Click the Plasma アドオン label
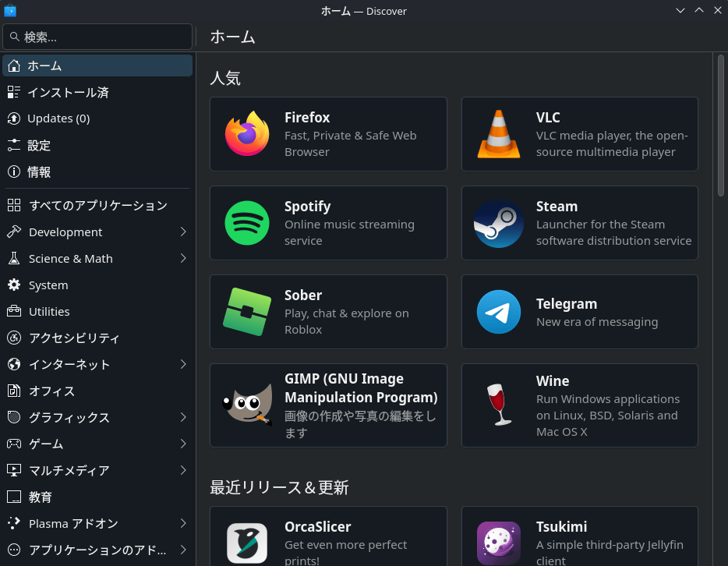This screenshot has width=728, height=566. (x=73, y=524)
